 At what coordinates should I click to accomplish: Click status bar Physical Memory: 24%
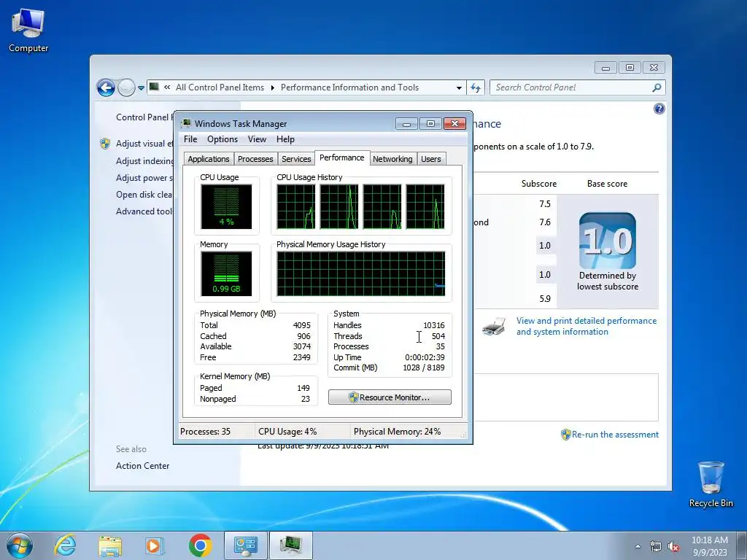click(397, 432)
